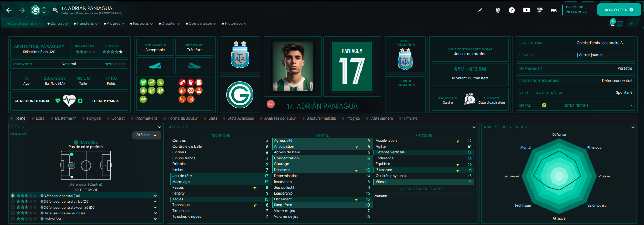
Task: Select the Libéro (So) role radio button
Action: [x=13, y=219]
